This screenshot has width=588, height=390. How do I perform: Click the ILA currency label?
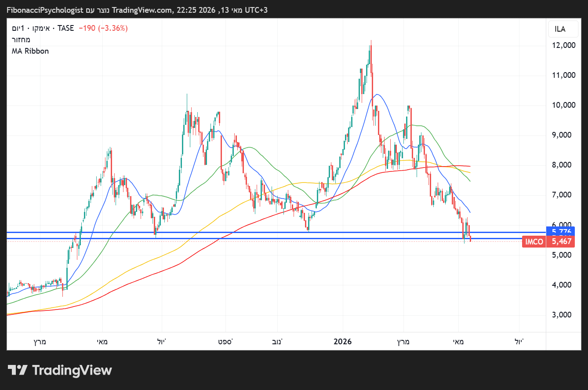[x=560, y=29]
